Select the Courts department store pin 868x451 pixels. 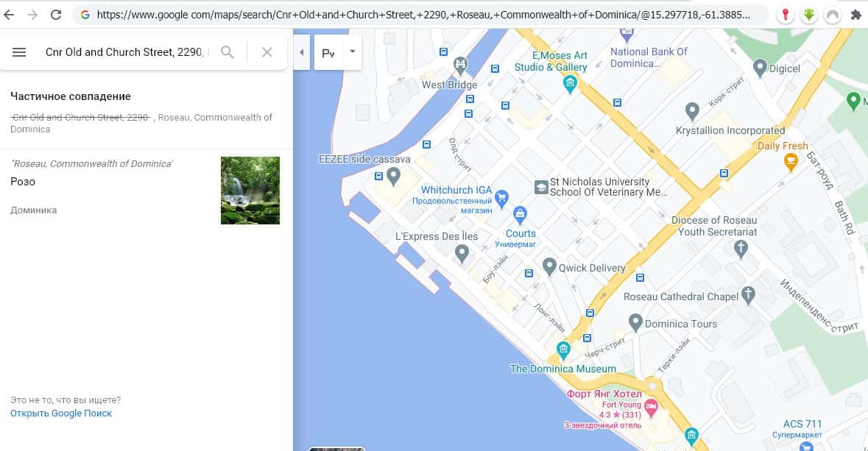click(x=521, y=216)
